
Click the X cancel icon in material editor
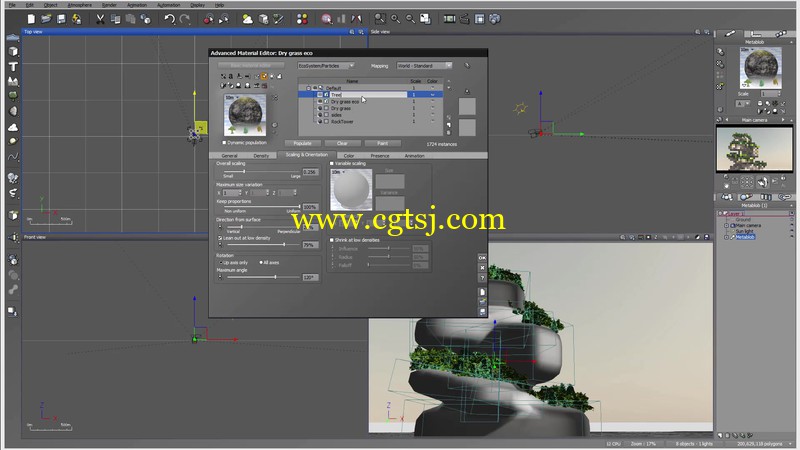482,267
